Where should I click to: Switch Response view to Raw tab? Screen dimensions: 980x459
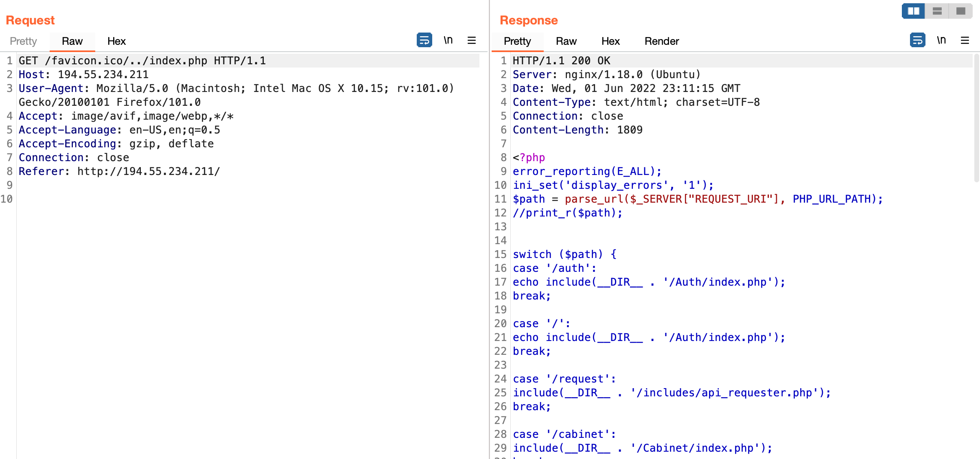pos(566,41)
